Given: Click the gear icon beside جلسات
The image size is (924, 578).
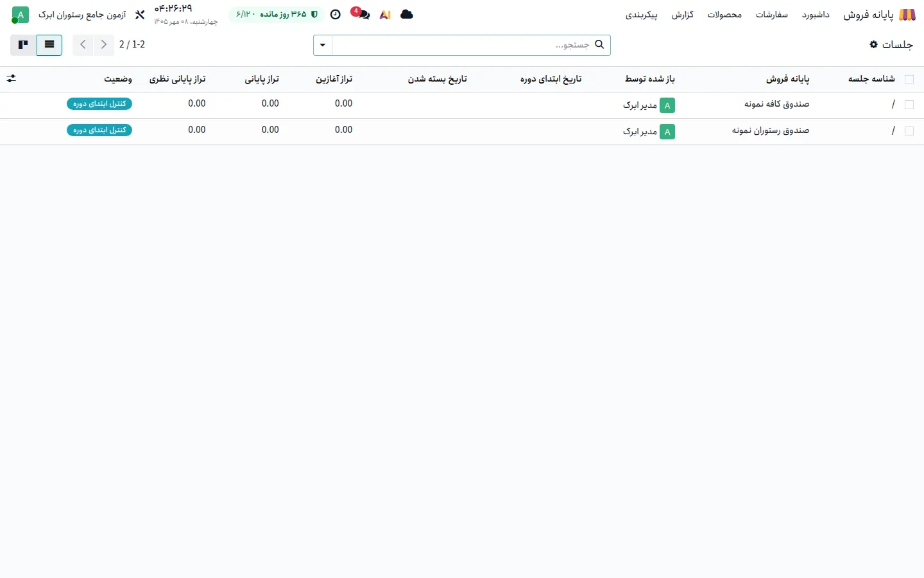Looking at the screenshot, I should [x=873, y=44].
